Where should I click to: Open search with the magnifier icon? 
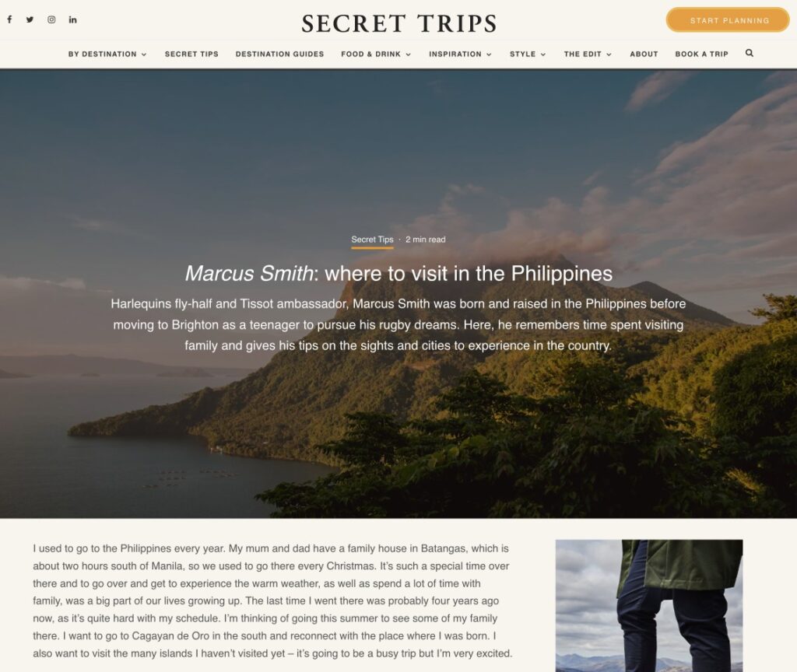coord(750,53)
